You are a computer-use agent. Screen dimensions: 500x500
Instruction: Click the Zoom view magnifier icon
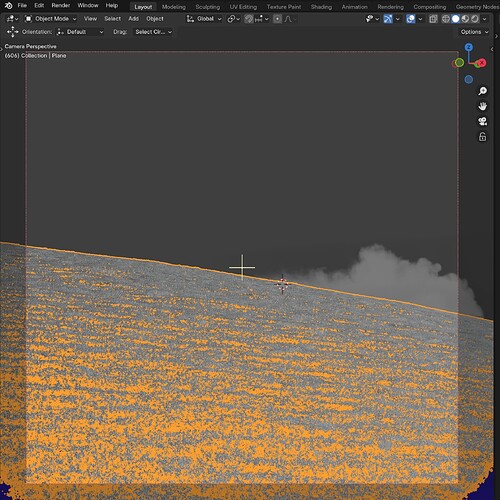[x=482, y=91]
